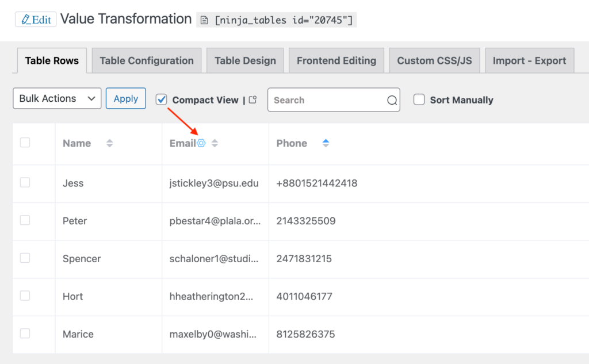This screenshot has width=589, height=364.
Task: Switch to the Import - Export tab
Action: 529,60
